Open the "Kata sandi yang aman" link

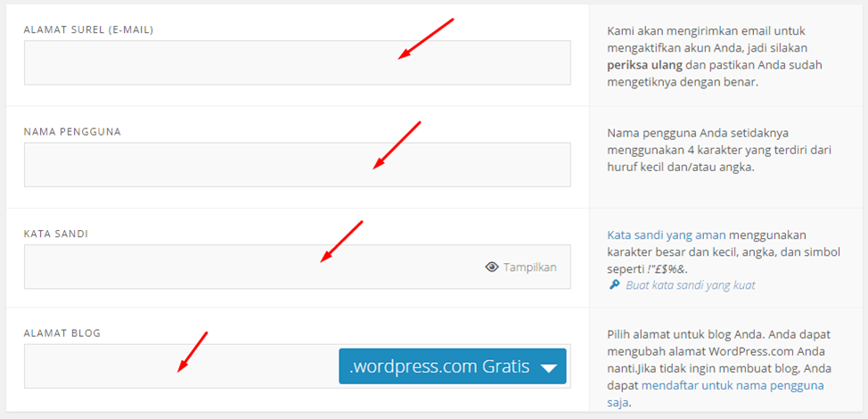[x=667, y=235]
